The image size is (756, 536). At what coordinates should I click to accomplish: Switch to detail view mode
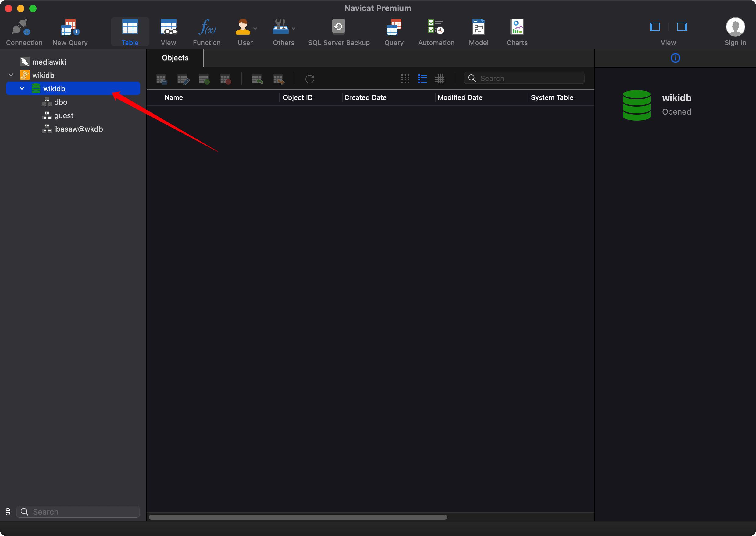point(439,79)
